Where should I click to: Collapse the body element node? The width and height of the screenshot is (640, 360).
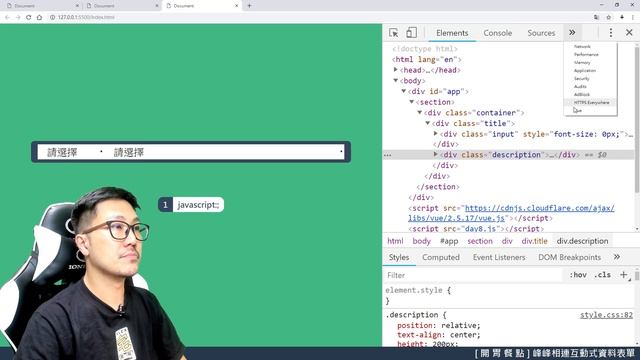click(x=396, y=80)
